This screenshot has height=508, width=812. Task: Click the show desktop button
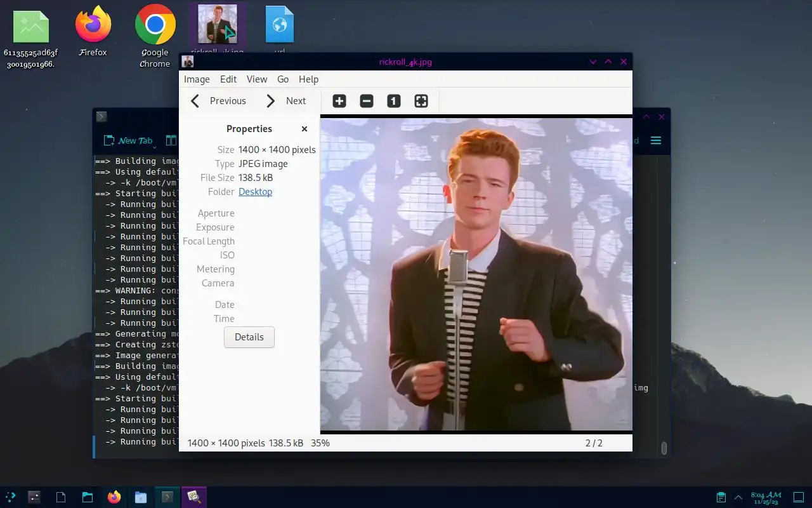point(799,497)
